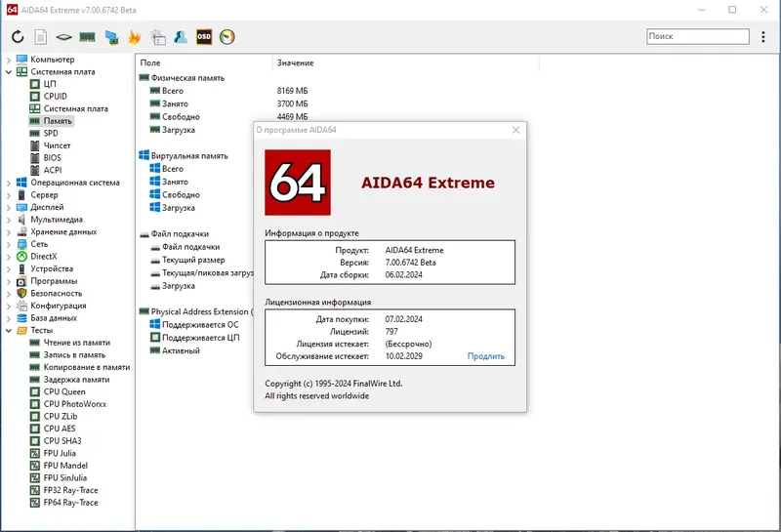Click the AIDA64 logo in About dialog

(298, 183)
